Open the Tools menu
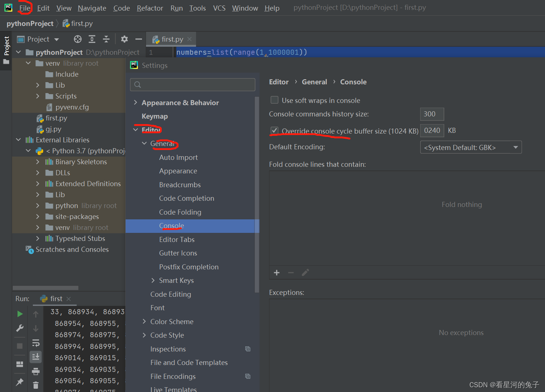 point(197,8)
